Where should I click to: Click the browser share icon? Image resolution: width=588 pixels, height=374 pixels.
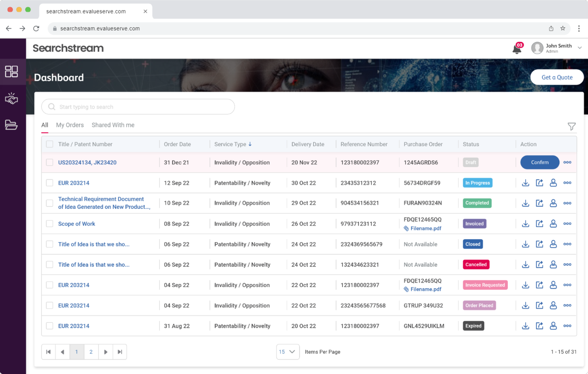tap(551, 28)
